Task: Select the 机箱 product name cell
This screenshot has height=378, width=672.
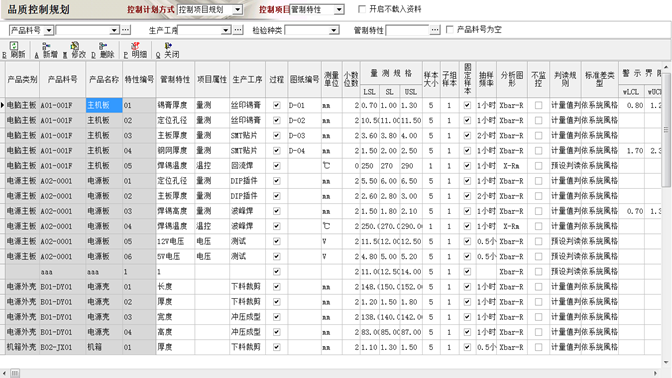Action: pyautogui.click(x=104, y=347)
